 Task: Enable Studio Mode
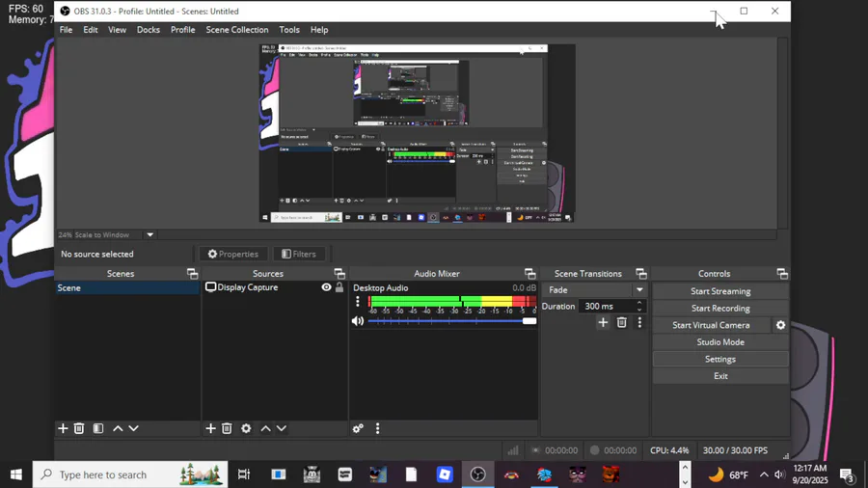pos(720,342)
